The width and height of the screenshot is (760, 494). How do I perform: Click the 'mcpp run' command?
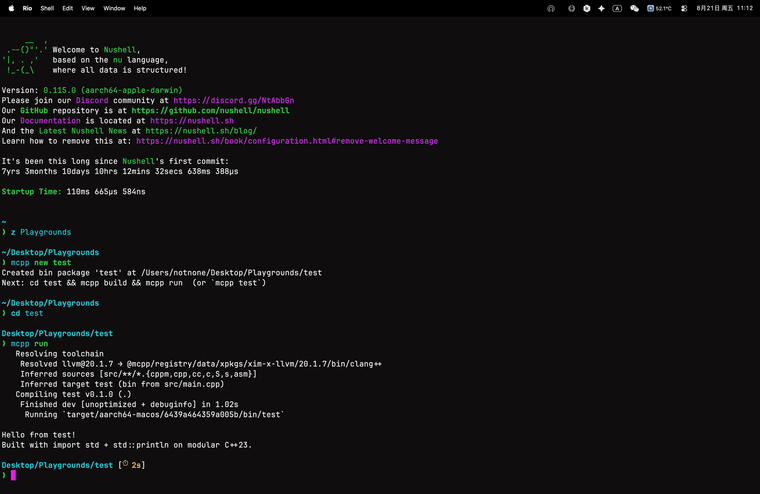coord(29,344)
